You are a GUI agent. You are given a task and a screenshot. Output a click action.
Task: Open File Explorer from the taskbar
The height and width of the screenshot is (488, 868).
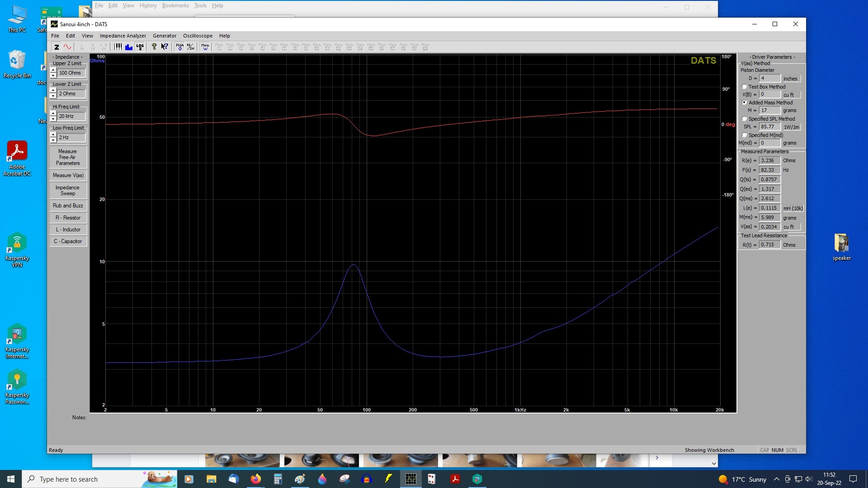tap(212, 479)
